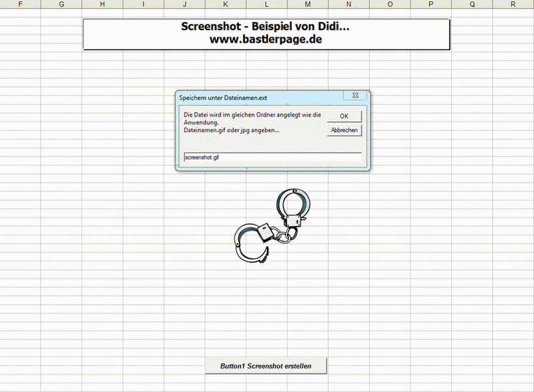Screen dimensions: 534x392
Task: Select the handcuffs clipart image
Action: (272, 225)
